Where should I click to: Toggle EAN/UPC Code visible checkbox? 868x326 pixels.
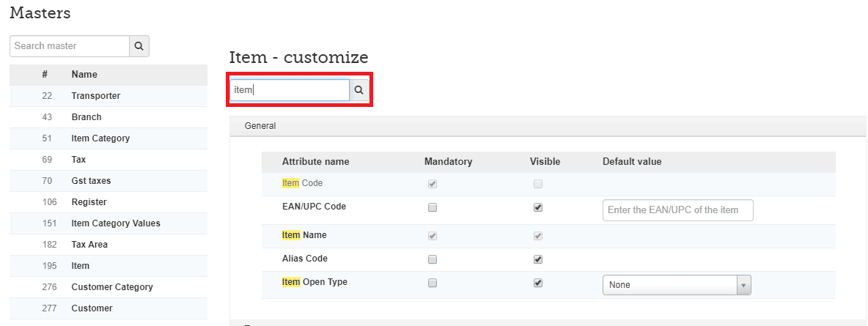tap(538, 207)
